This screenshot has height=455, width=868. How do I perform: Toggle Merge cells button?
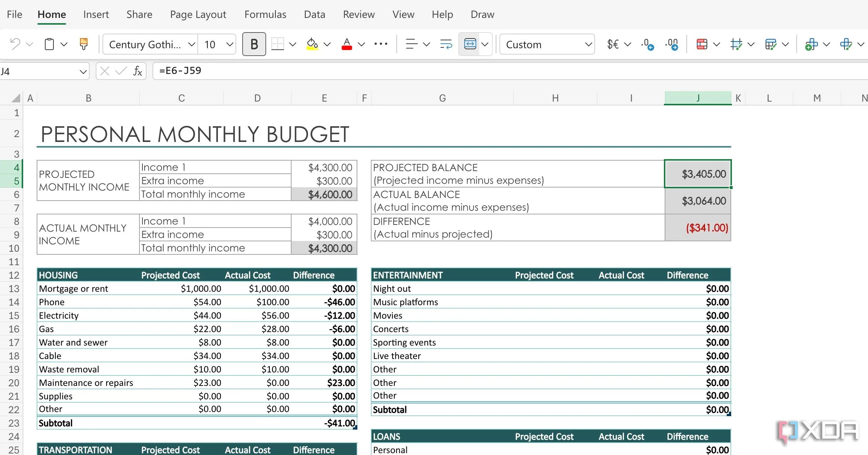(x=470, y=44)
